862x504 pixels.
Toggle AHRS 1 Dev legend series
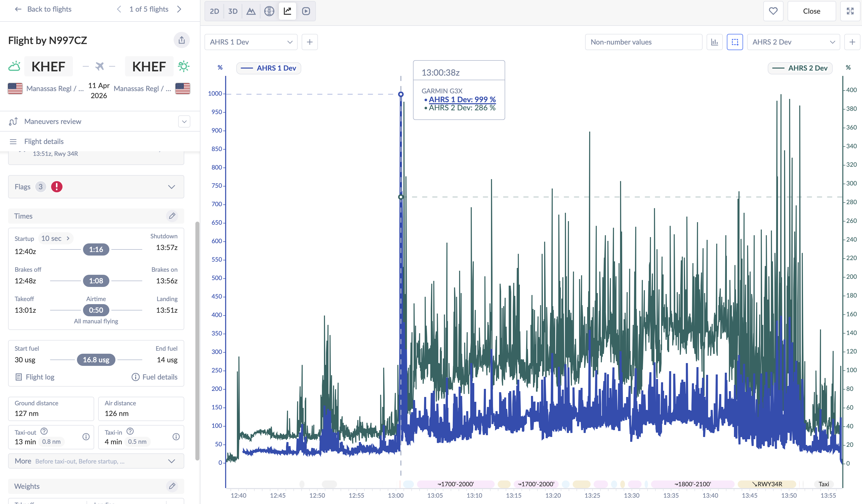click(x=269, y=68)
